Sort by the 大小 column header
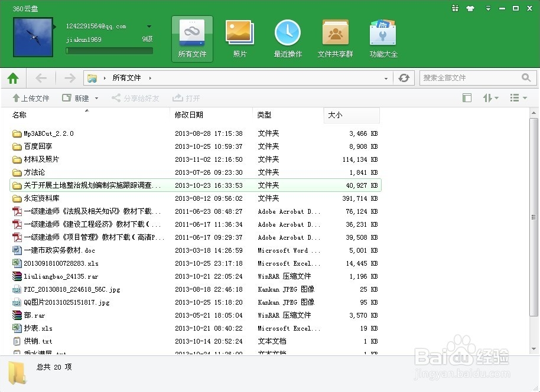 click(352, 115)
